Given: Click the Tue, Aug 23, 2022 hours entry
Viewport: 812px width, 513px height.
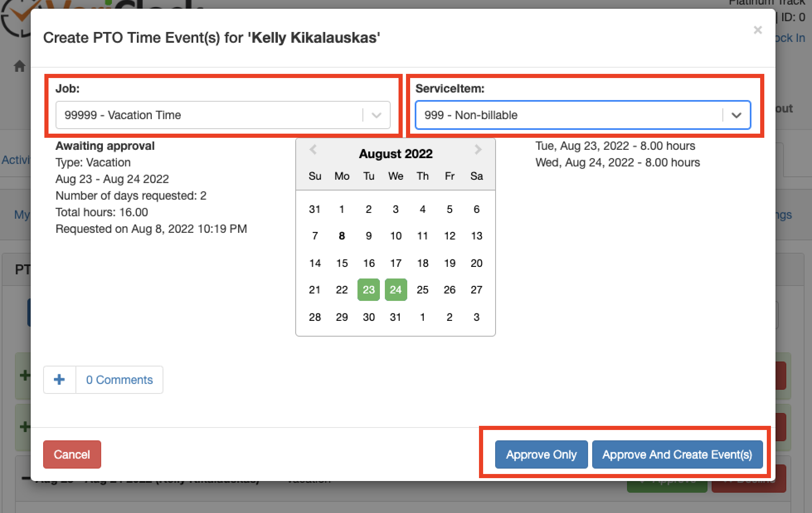Looking at the screenshot, I should point(615,146).
